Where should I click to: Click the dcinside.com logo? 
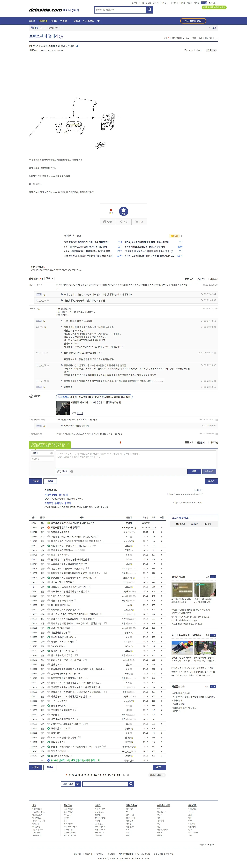tap(45, 10)
